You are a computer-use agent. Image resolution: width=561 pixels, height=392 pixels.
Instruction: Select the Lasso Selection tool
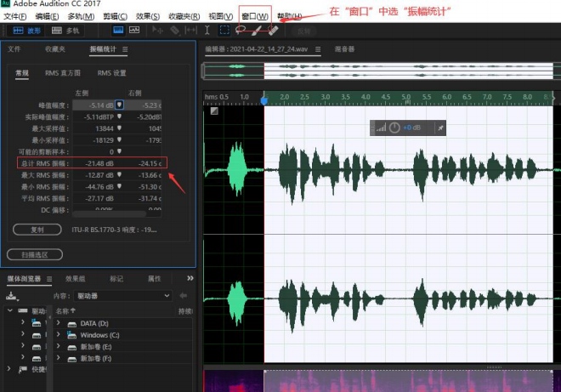240,31
